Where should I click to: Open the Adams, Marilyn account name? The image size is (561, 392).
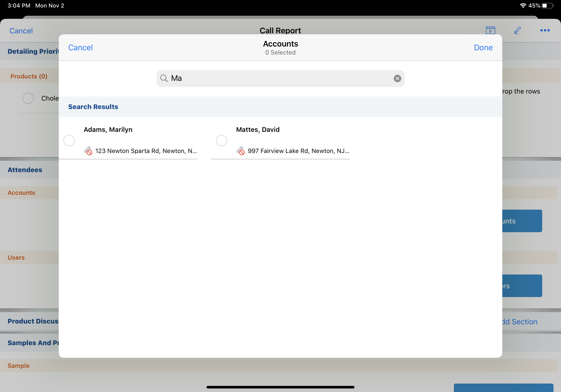click(x=108, y=129)
